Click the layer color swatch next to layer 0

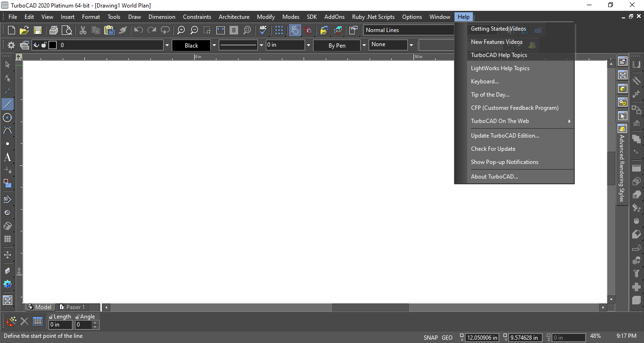point(52,45)
